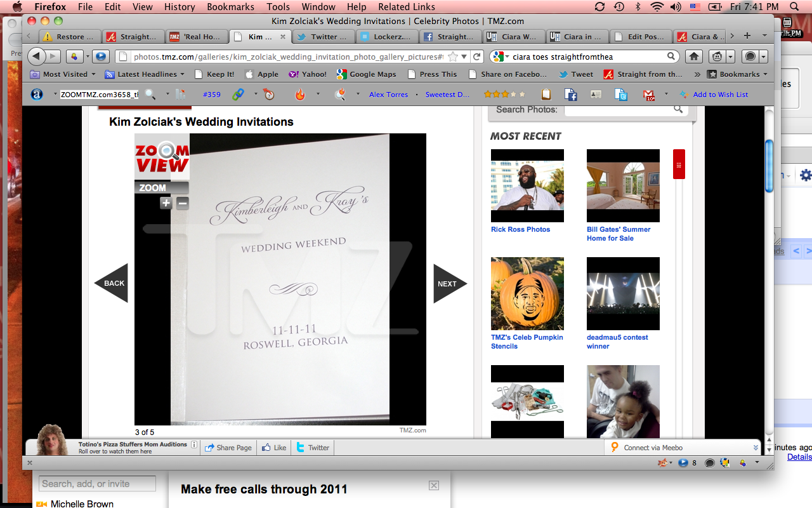Zoom in with the plus icon
Viewport: 812px width, 508px height.
[166, 203]
